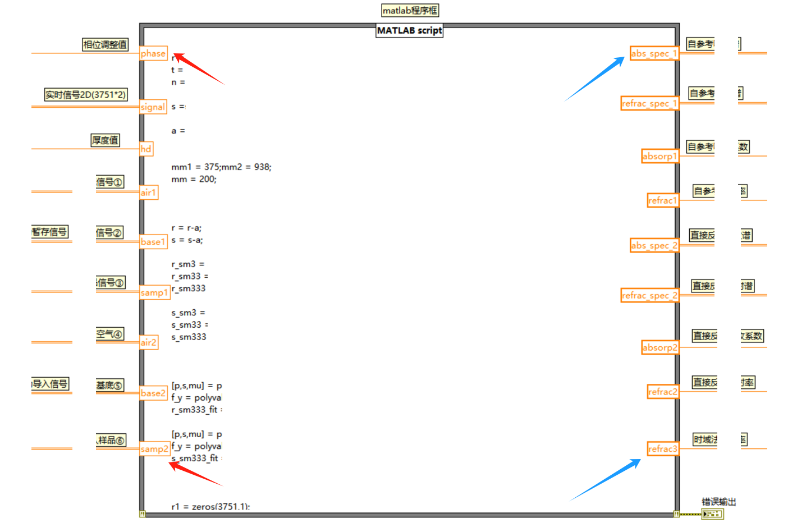The height and width of the screenshot is (532, 788).
Task: Click the 'matlab程序框' label above the node
Action: point(410,10)
